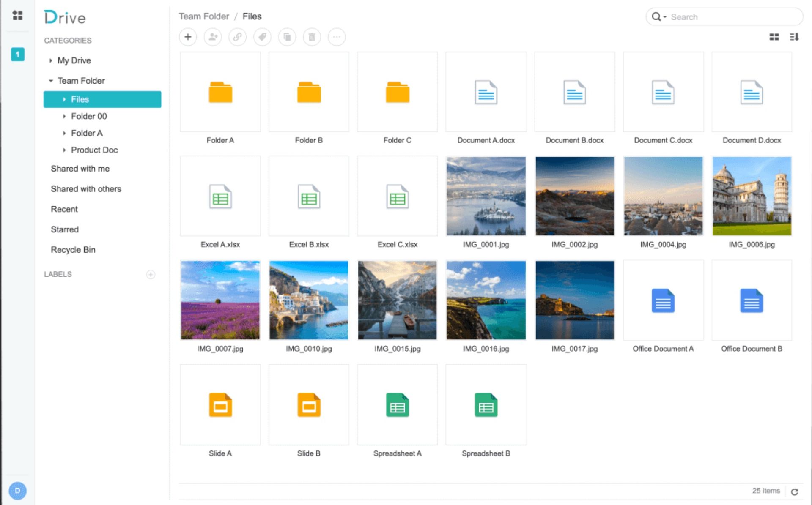Open Shared with me category
The image size is (812, 505).
[x=80, y=169]
